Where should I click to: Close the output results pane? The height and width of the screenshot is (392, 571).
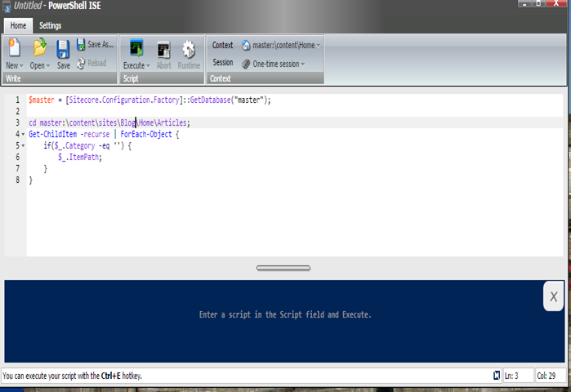pos(554,296)
